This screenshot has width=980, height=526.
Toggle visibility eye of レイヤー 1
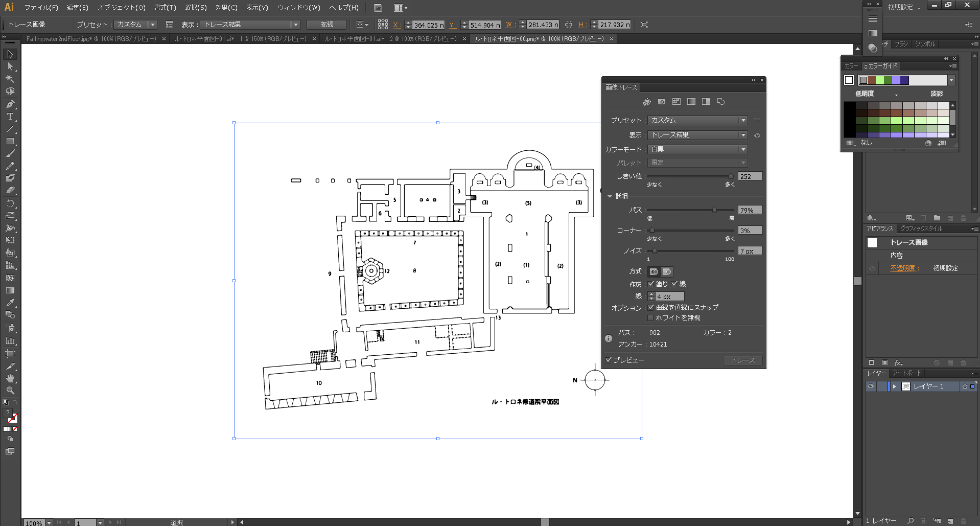[871, 386]
